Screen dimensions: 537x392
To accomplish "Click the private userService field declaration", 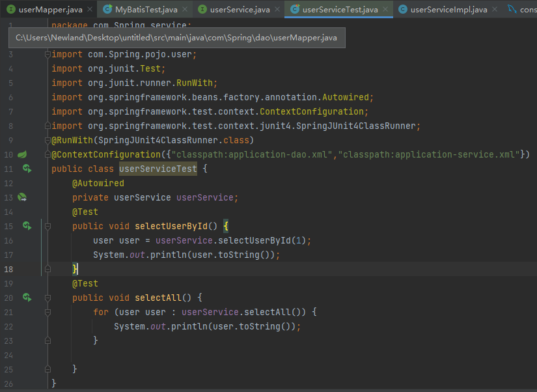I will [155, 197].
